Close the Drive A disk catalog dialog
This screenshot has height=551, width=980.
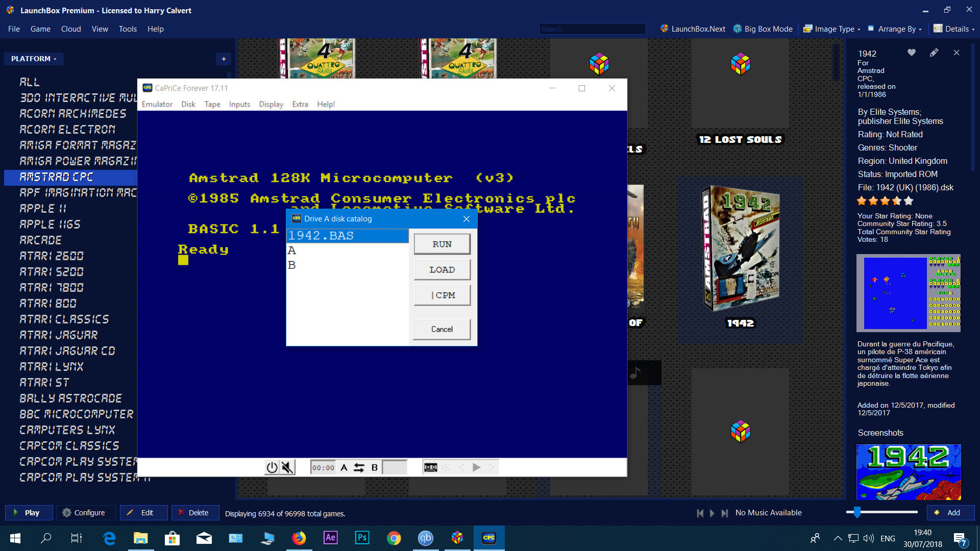467,218
